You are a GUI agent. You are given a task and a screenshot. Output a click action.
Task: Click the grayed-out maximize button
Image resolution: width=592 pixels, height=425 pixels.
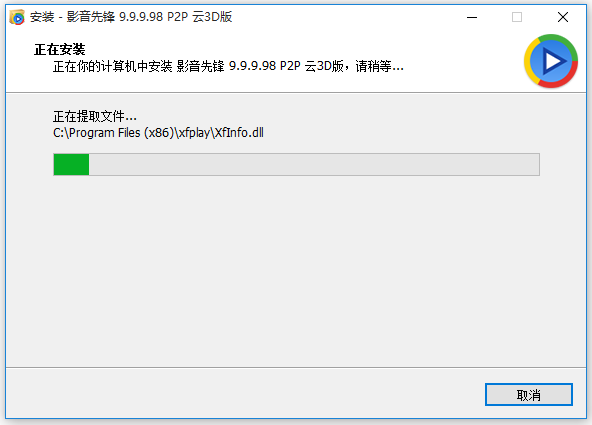click(x=517, y=17)
